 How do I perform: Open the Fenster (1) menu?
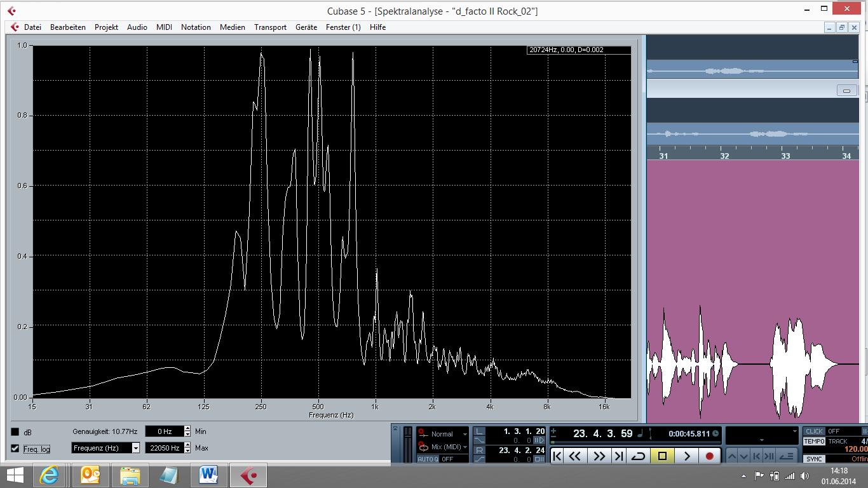point(343,27)
